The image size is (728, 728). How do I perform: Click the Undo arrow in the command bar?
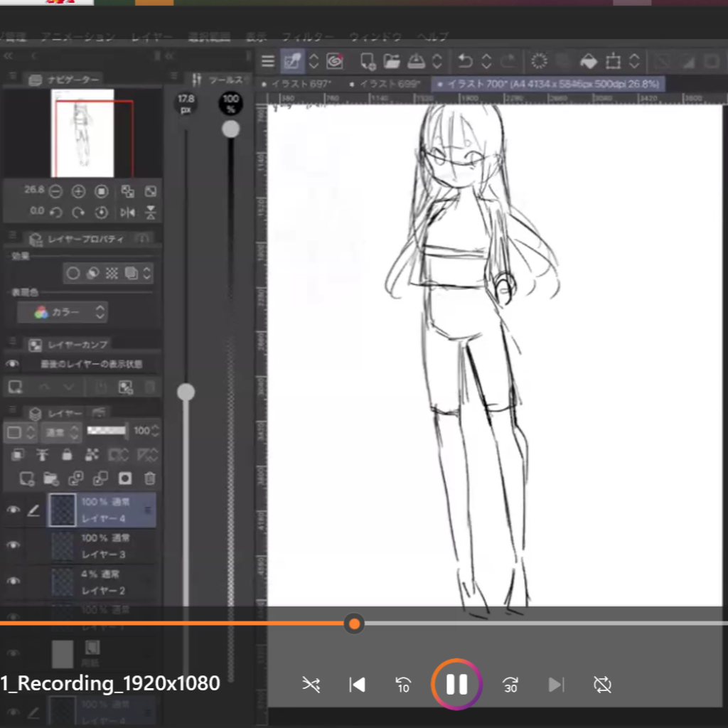point(465,62)
